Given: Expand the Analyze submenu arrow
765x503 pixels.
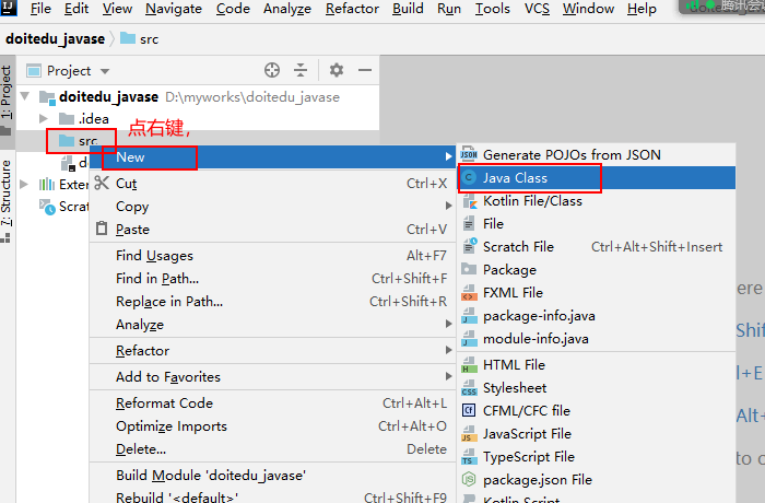Looking at the screenshot, I should point(448,324).
